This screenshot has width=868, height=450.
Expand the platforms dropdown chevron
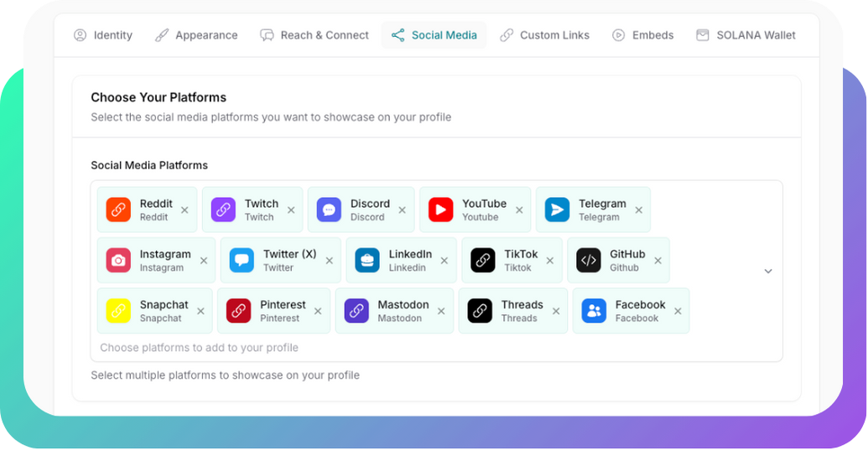(x=767, y=272)
